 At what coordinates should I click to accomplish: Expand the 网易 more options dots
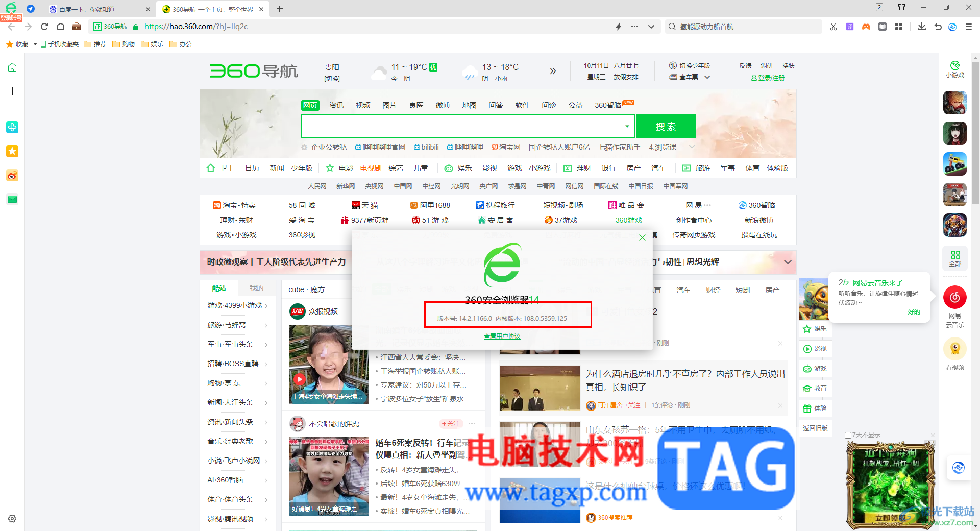coord(707,205)
